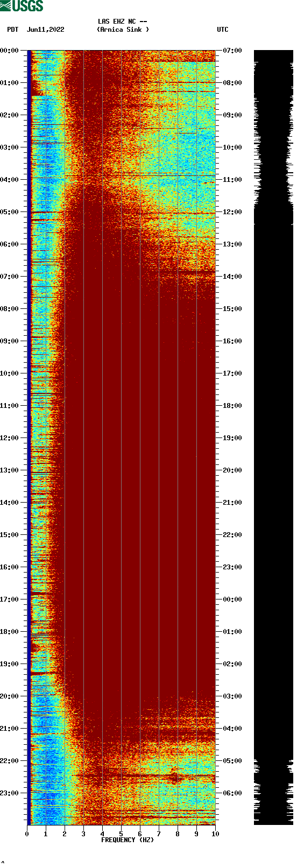The width and height of the screenshot is (297, 868).
Task: Click the FREQUENCY (HZ) axis title
Action: click(128, 840)
